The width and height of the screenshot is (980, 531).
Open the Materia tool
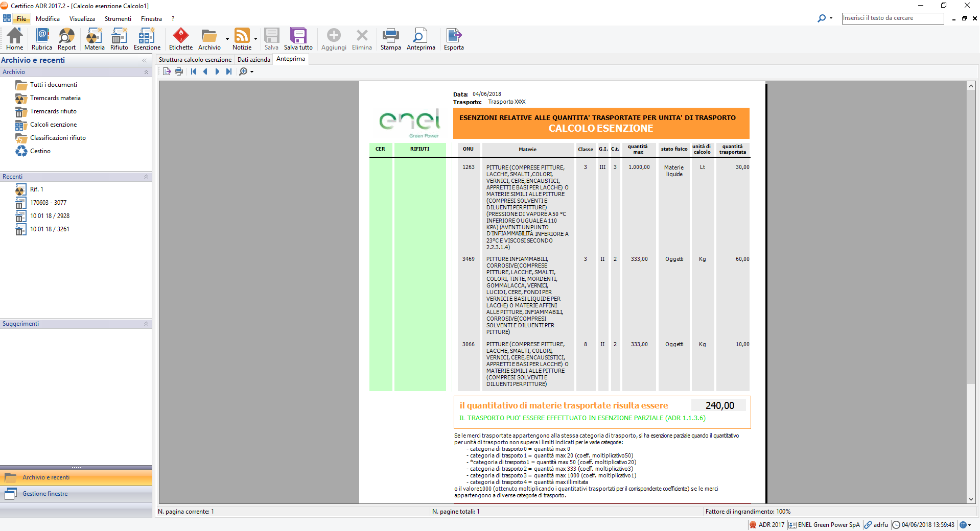94,39
